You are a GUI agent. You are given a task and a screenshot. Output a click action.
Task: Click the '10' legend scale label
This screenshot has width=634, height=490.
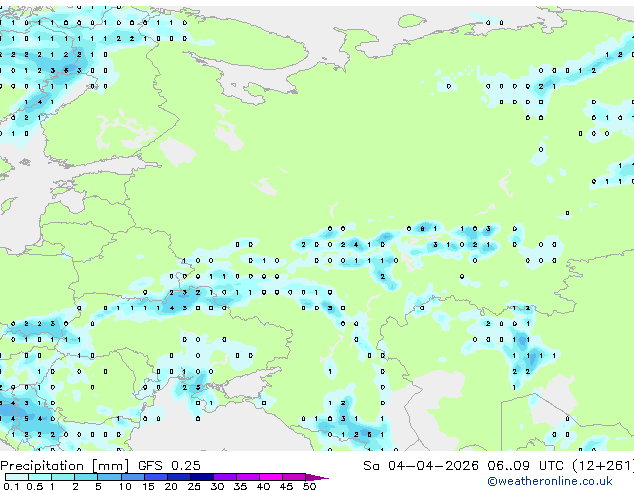coord(125,486)
